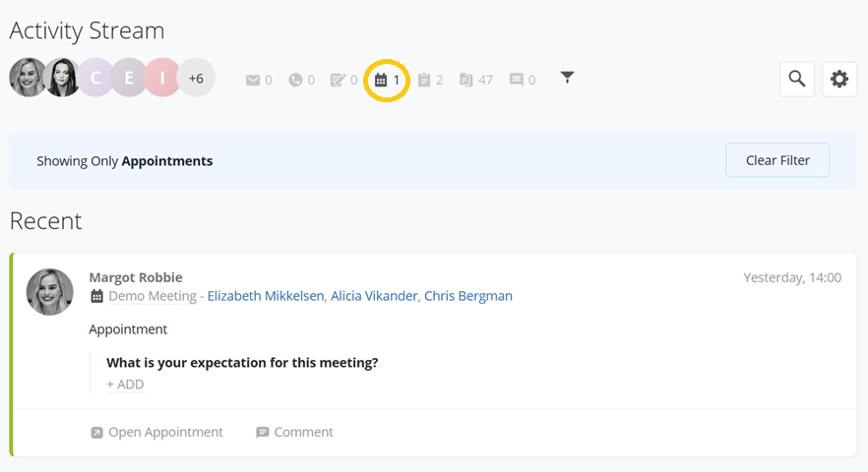This screenshot has width=868, height=472.
Task: Filter activity stream by notes icon
Action: point(338,81)
